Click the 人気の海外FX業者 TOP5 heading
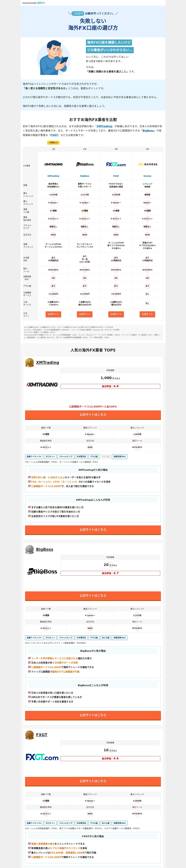This screenshot has width=186, height=868. (x=93, y=350)
